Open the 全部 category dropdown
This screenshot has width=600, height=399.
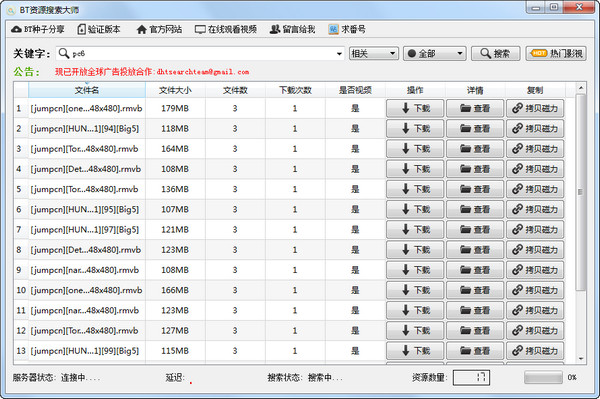tap(435, 54)
